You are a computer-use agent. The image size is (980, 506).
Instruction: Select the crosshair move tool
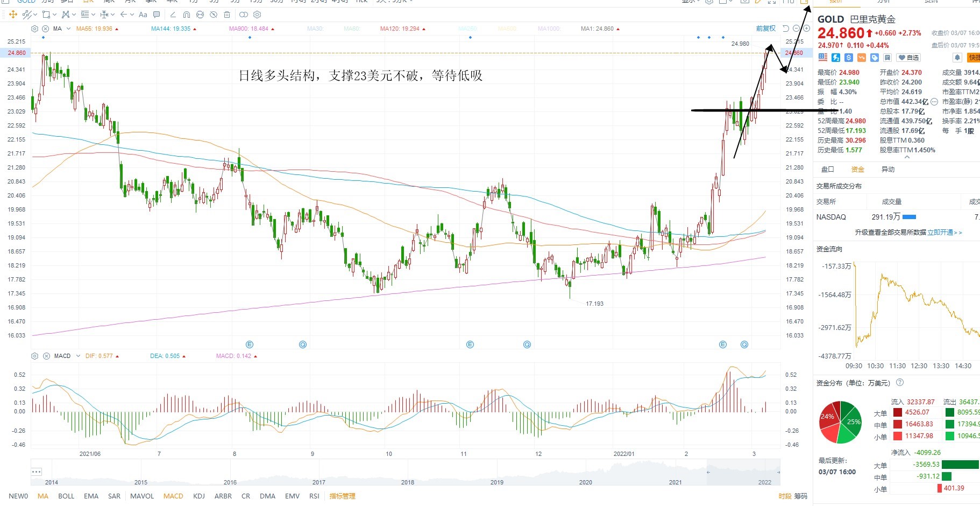point(13,15)
